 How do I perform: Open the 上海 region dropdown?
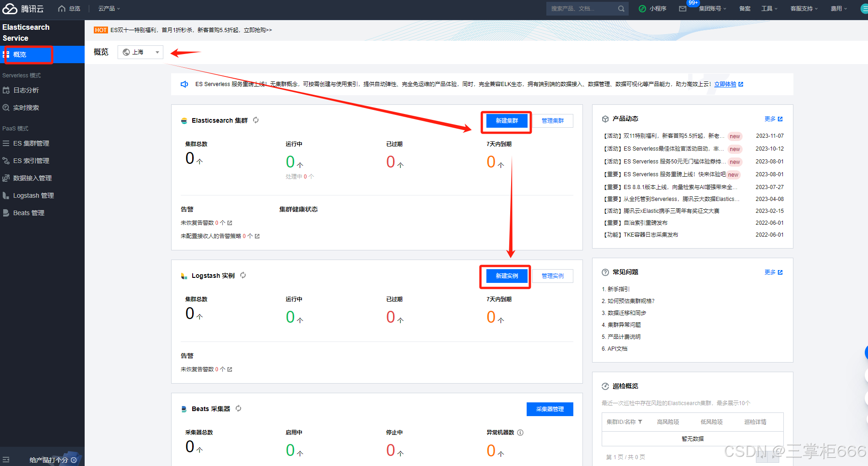pyautogui.click(x=140, y=52)
